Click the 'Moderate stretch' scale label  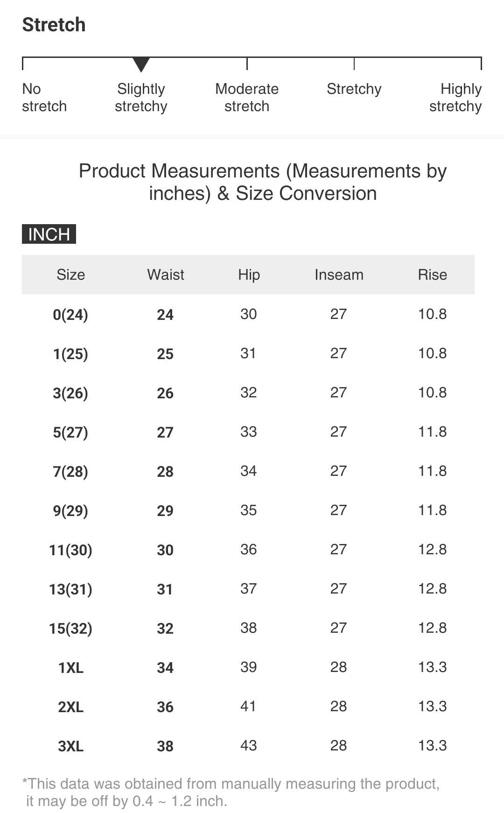click(247, 98)
